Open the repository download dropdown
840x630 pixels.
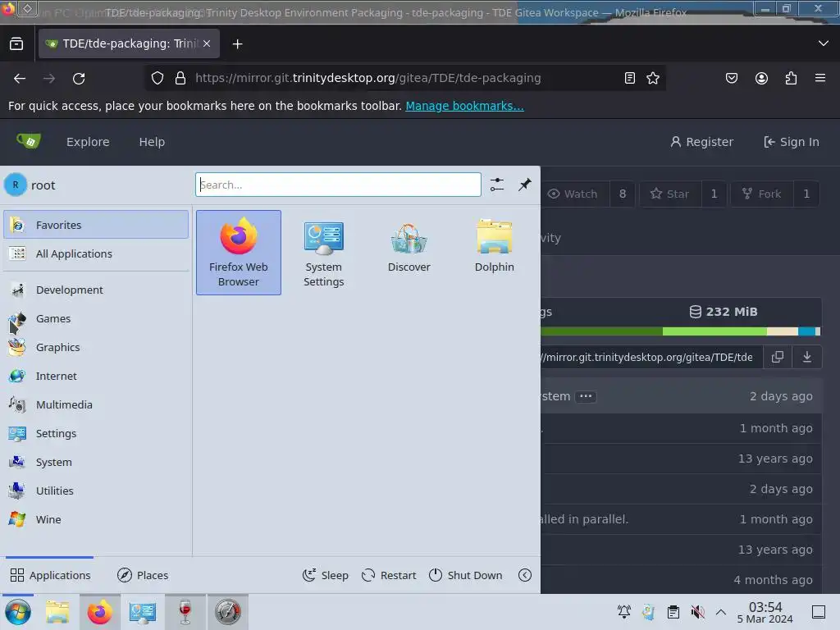point(807,358)
